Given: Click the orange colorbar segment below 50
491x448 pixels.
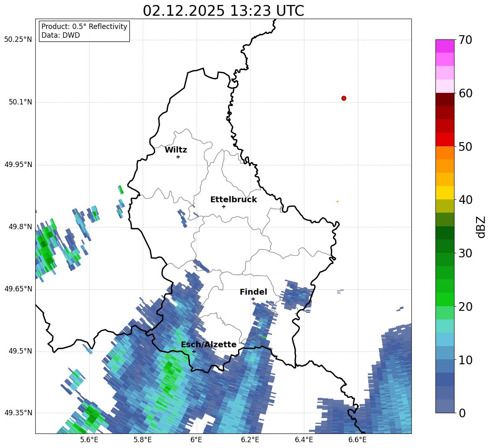Looking at the screenshot, I should (x=445, y=153).
